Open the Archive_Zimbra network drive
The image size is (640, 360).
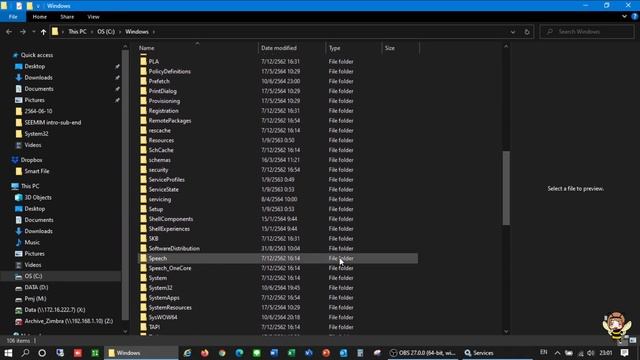coord(69,321)
